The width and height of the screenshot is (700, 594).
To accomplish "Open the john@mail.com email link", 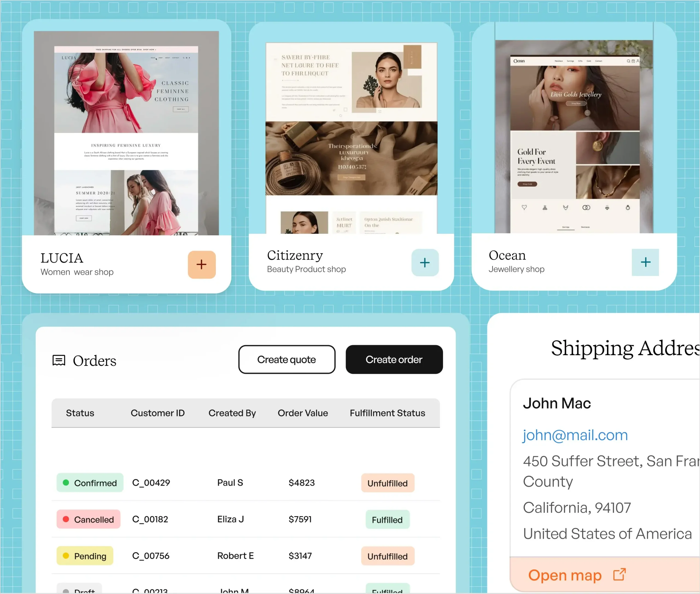I will pyautogui.click(x=575, y=435).
